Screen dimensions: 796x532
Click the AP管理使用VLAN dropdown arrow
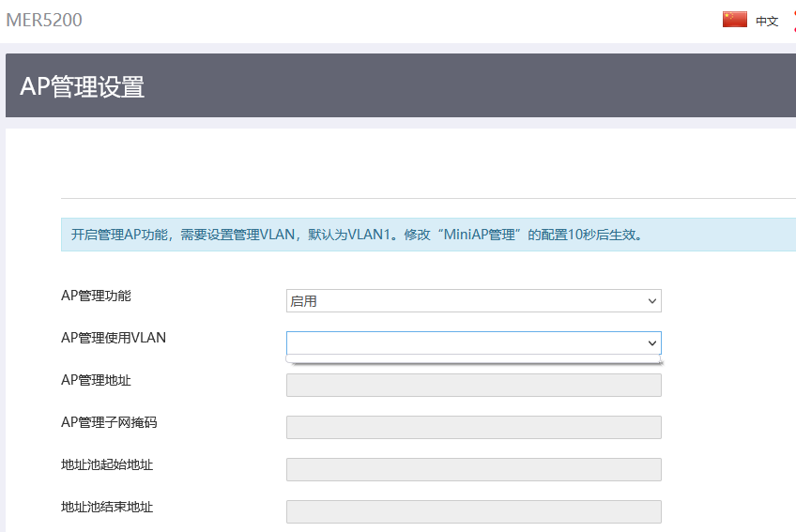coord(652,343)
